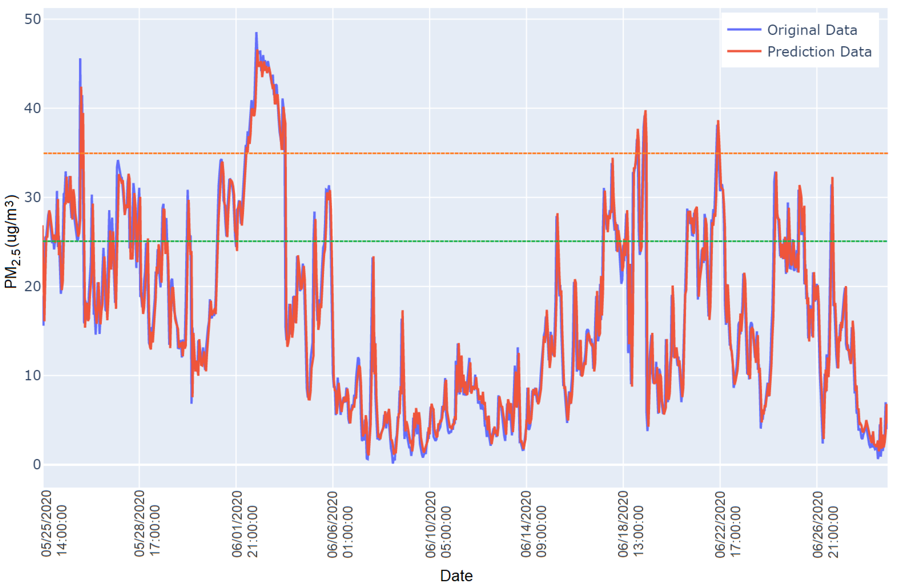Screen dimensions: 897x588
Task: Click the y-axis tick value 30
Action: tap(32, 197)
